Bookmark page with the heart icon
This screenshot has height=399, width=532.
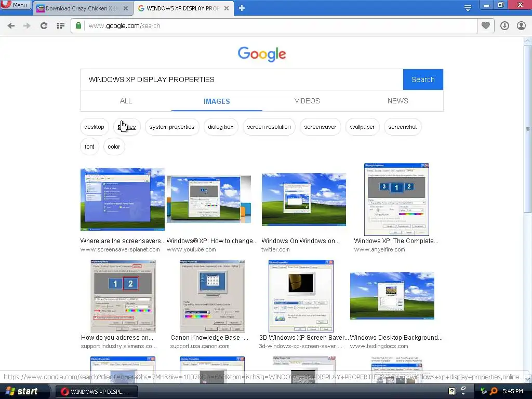pos(486,26)
